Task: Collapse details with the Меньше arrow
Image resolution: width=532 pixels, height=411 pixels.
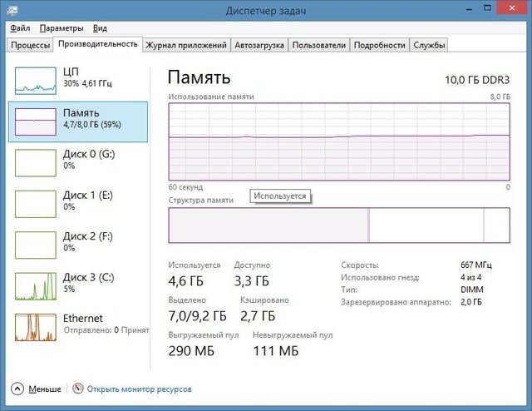Action: click(17, 389)
